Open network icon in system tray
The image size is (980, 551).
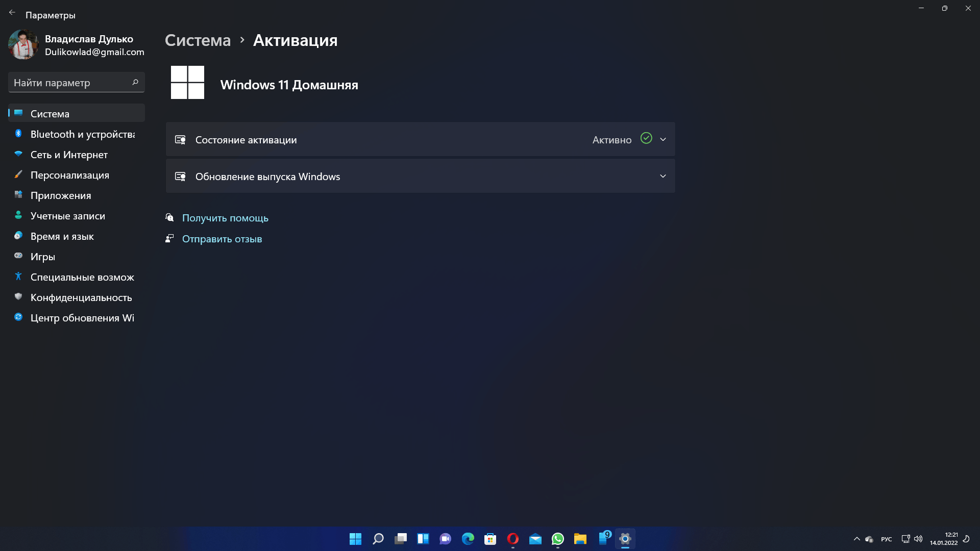coord(905,539)
